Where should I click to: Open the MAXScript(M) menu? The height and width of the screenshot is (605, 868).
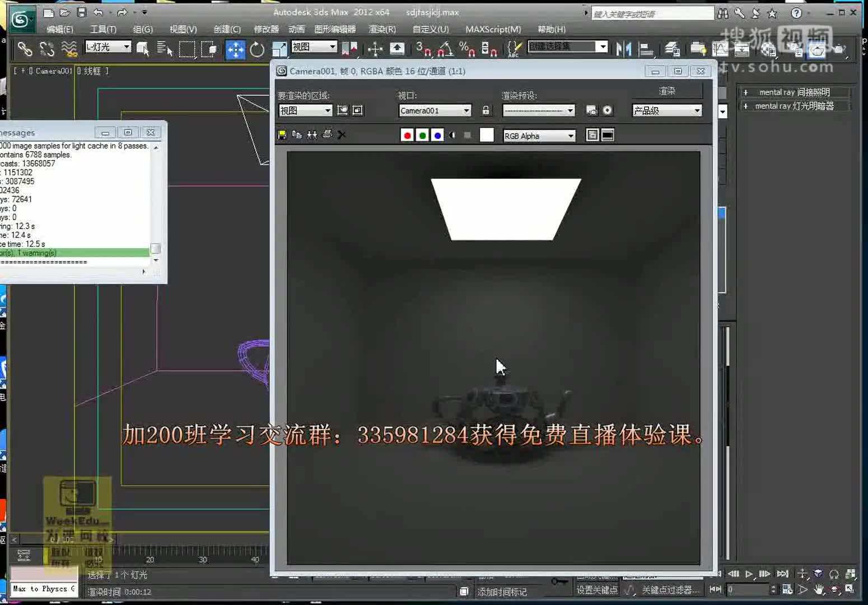point(493,29)
